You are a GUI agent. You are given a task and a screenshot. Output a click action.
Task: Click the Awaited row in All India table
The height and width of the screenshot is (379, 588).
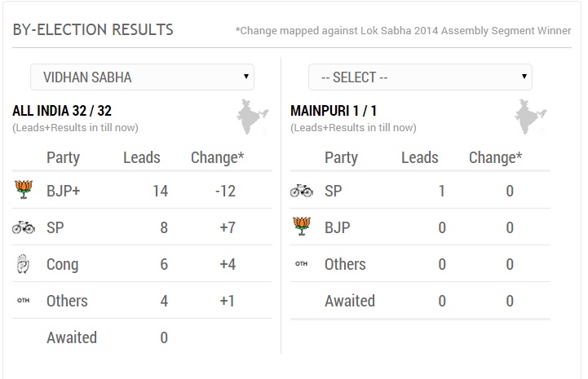(142, 337)
